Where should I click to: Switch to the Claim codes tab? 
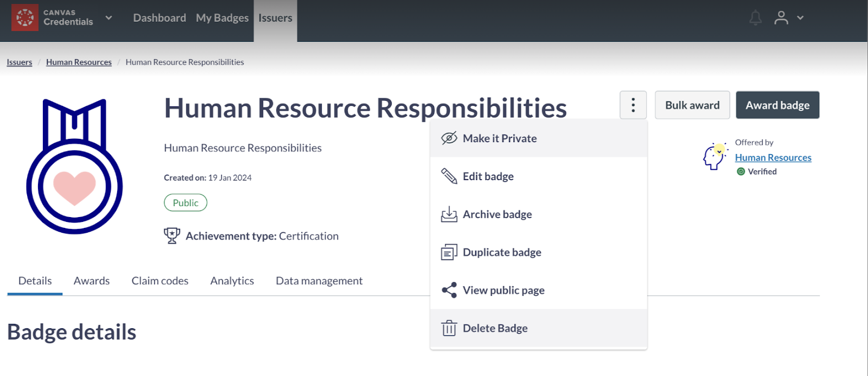click(x=160, y=281)
